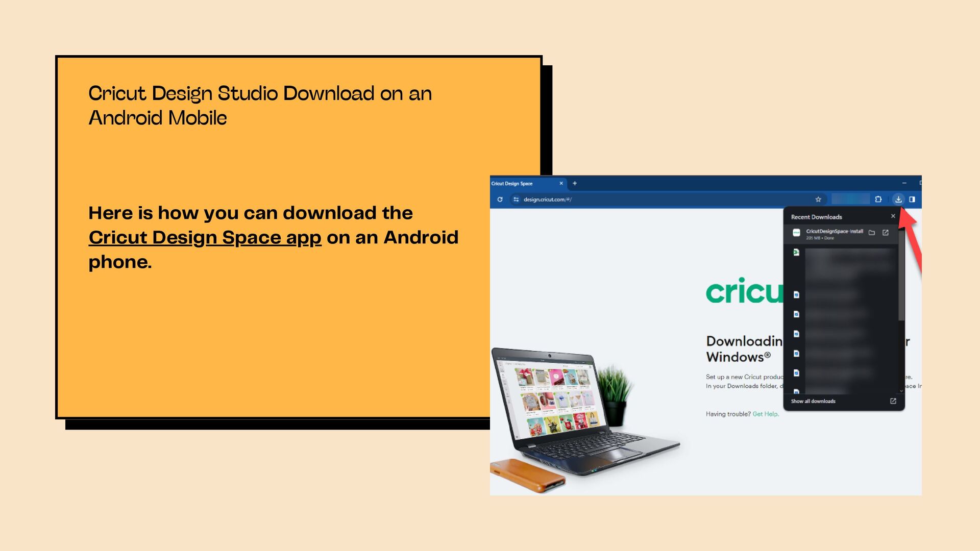Screen dimensions: 980x551
Task: Open the Cricut Design Space app hyperlink
Action: 205,238
